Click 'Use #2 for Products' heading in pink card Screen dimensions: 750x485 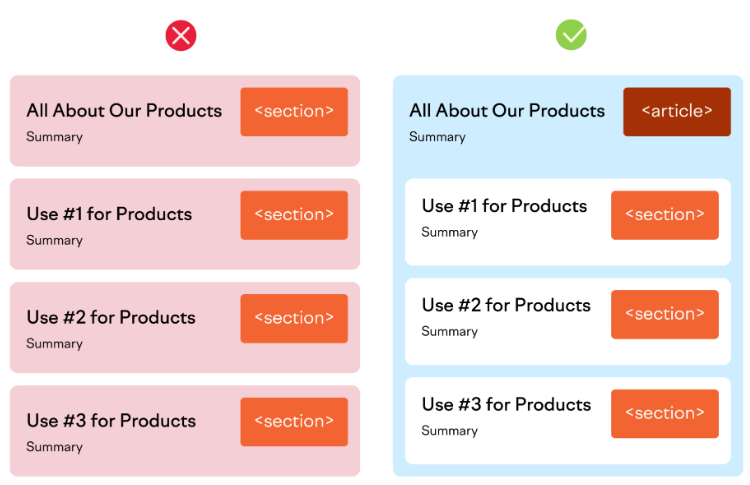coord(111,317)
